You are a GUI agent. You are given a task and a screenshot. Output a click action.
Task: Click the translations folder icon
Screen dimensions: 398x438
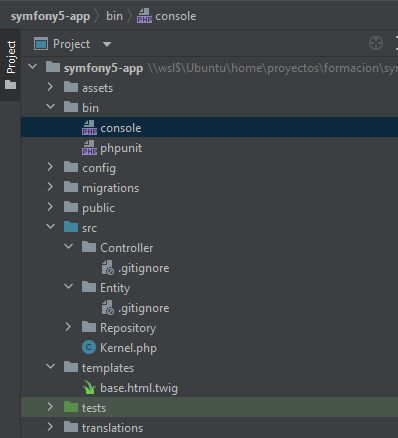click(71, 427)
